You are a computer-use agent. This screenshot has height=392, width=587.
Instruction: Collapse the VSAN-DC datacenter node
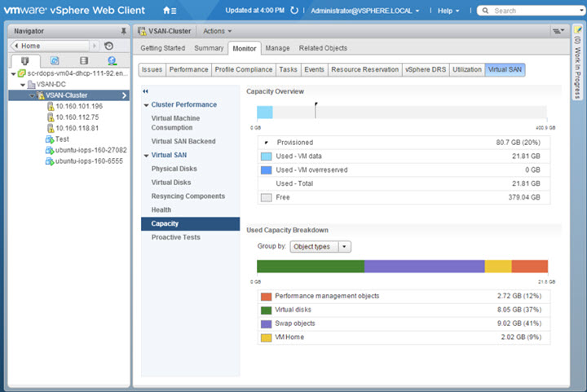23,85
